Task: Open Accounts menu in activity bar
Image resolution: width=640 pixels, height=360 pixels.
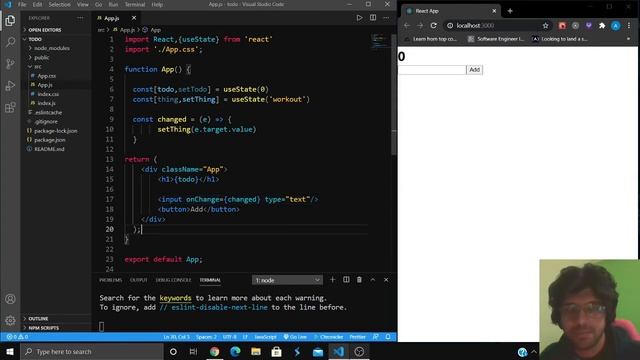Action: pyautogui.click(x=10, y=299)
